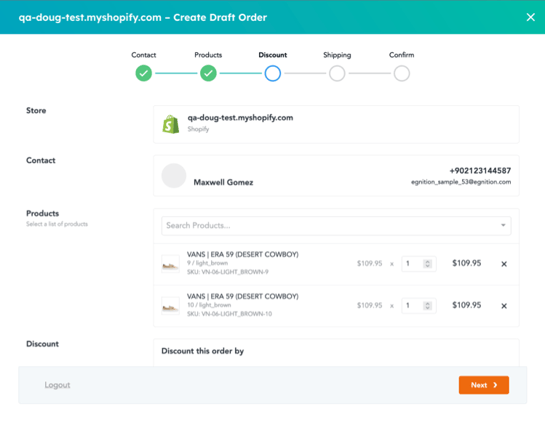Viewport: 545px width, 422px height.
Task: Click the phone number +902123144587
Action: pyautogui.click(x=480, y=171)
